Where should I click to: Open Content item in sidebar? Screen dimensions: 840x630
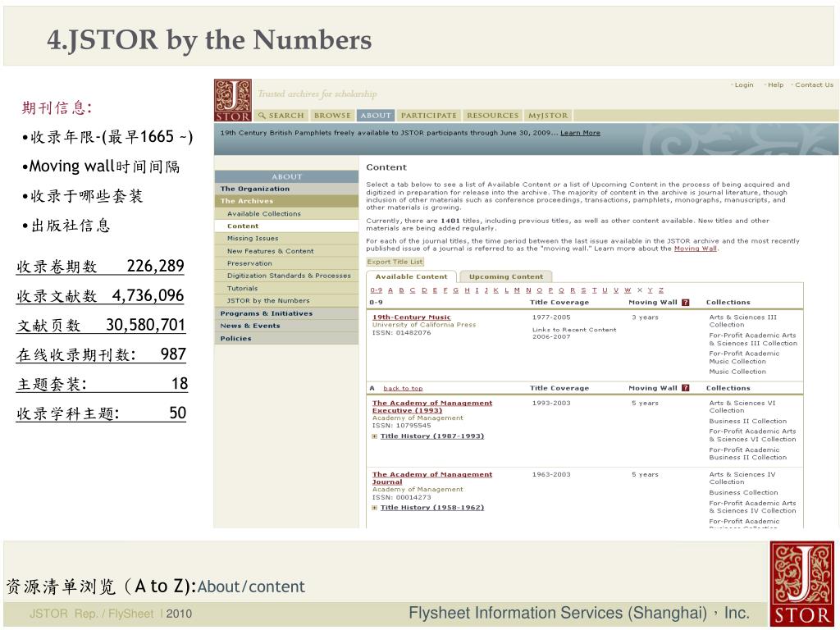tap(286, 226)
